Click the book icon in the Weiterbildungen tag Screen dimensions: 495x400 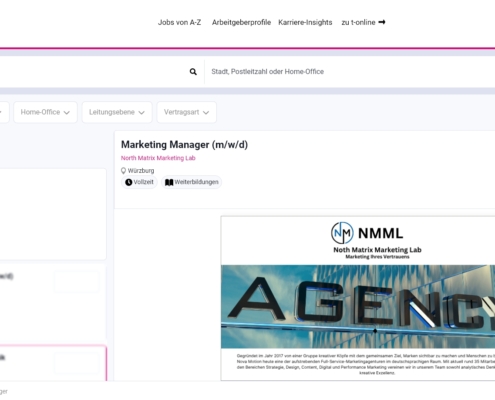click(x=169, y=182)
